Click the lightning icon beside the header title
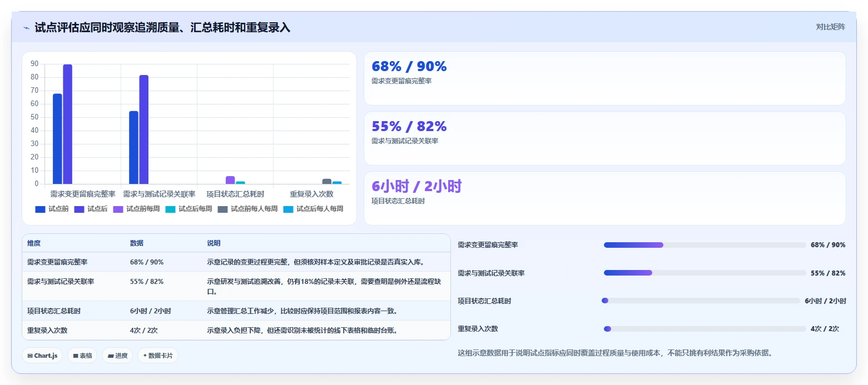The width and height of the screenshot is (868, 385). [26, 28]
